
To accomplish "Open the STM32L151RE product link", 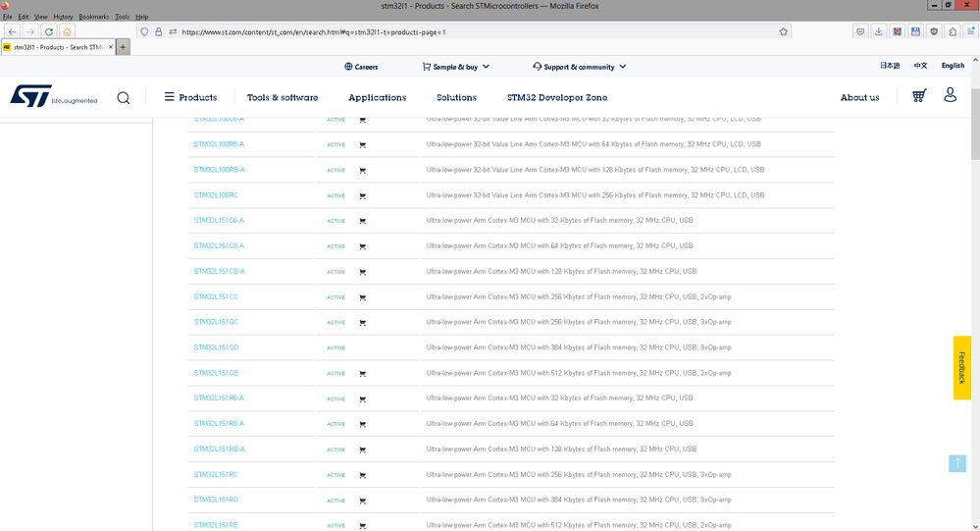I will click(216, 525).
